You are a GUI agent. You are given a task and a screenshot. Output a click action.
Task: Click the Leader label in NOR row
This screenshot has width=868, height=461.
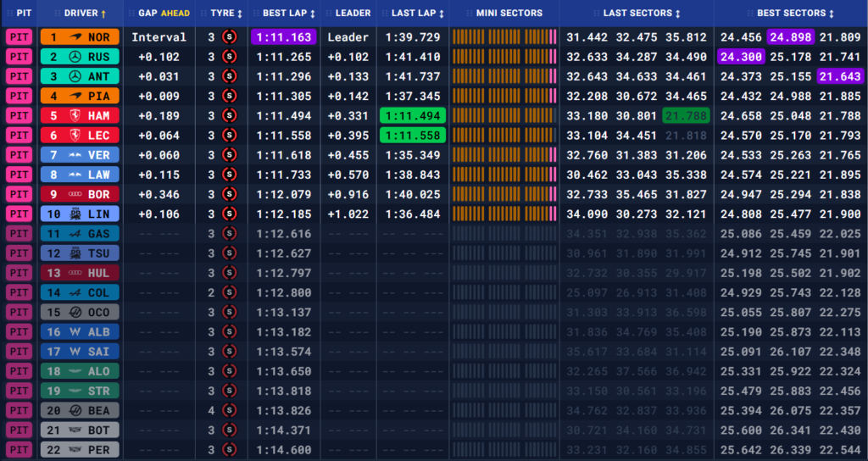[x=348, y=37]
